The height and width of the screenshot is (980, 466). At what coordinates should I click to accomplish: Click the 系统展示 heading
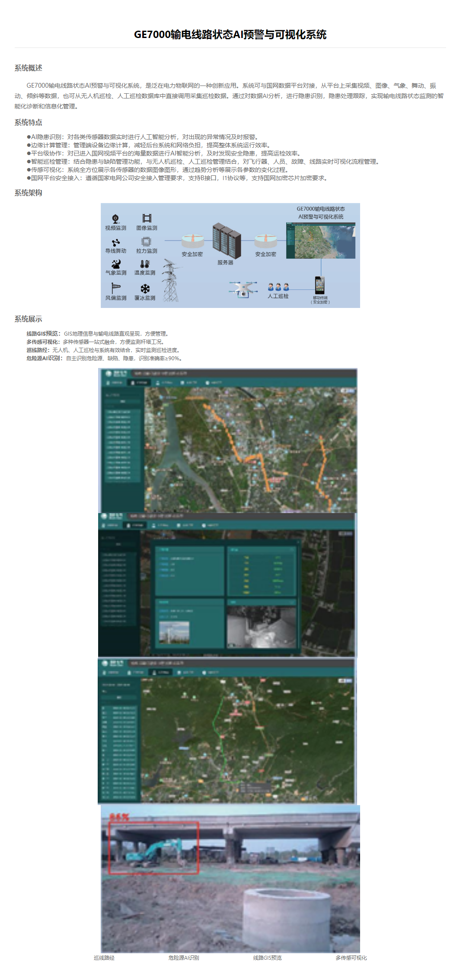point(28,319)
